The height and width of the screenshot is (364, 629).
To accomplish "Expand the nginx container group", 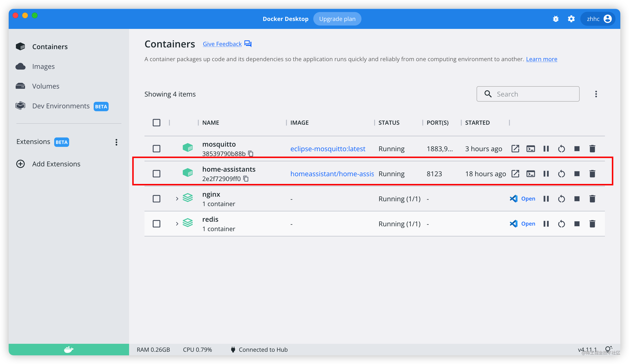I will pyautogui.click(x=177, y=199).
